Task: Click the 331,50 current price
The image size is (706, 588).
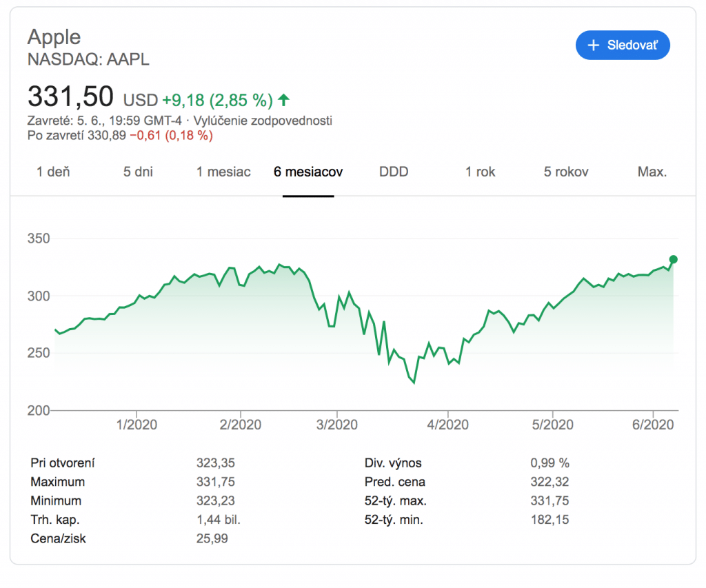Action: point(70,97)
